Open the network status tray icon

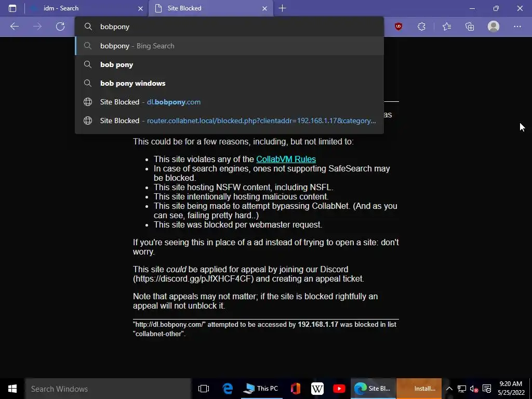click(461, 389)
